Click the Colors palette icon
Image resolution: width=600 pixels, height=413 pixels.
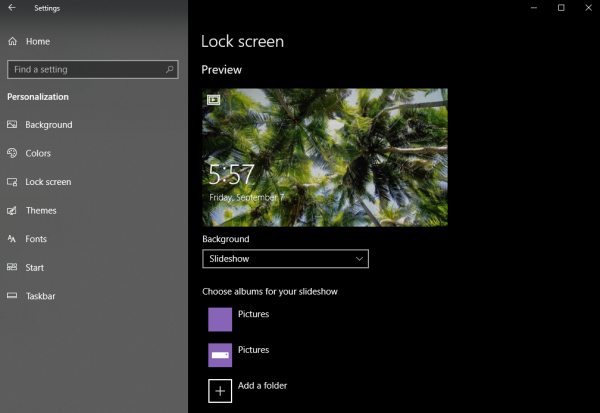[12, 153]
